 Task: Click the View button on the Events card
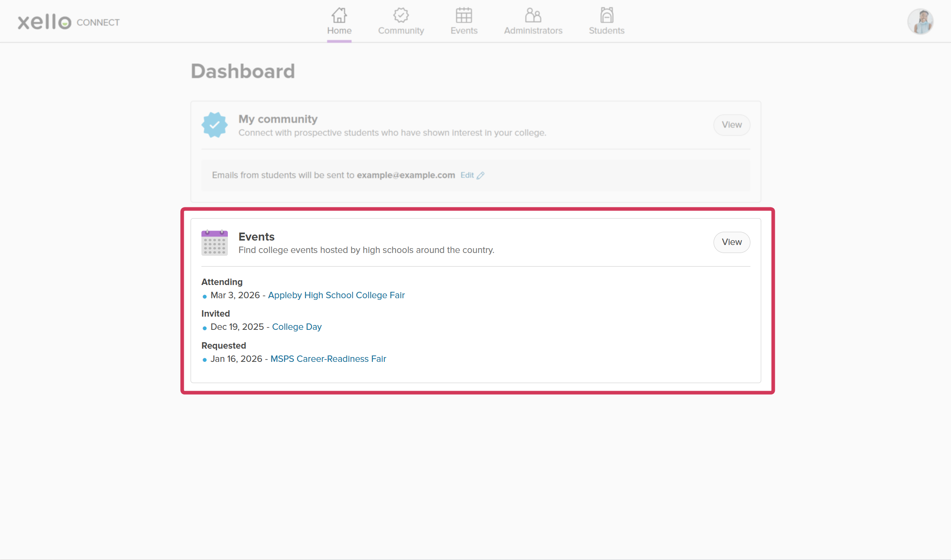pyautogui.click(x=732, y=242)
